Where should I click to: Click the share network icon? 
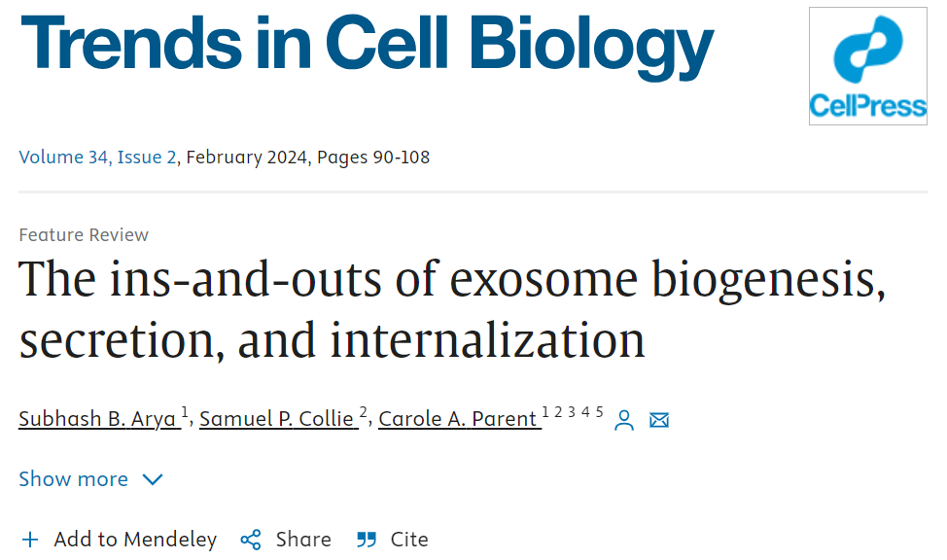pos(251,540)
